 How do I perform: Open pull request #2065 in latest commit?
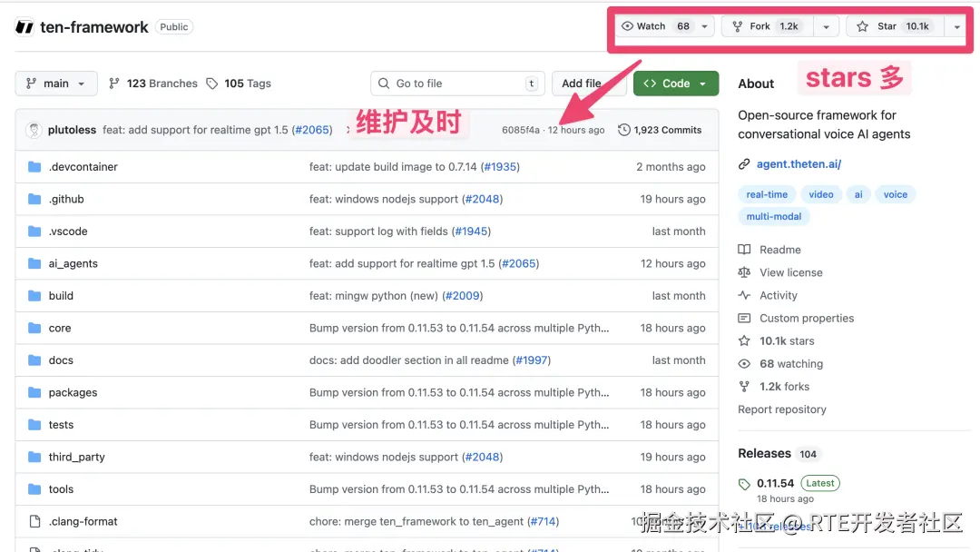coord(312,130)
